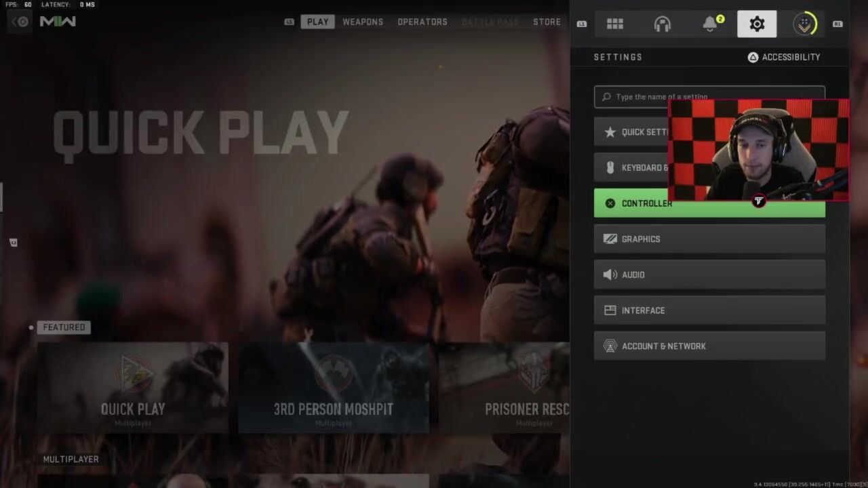Screen dimensions: 868x488
Task: Click the Graphics settings icon
Action: point(610,239)
